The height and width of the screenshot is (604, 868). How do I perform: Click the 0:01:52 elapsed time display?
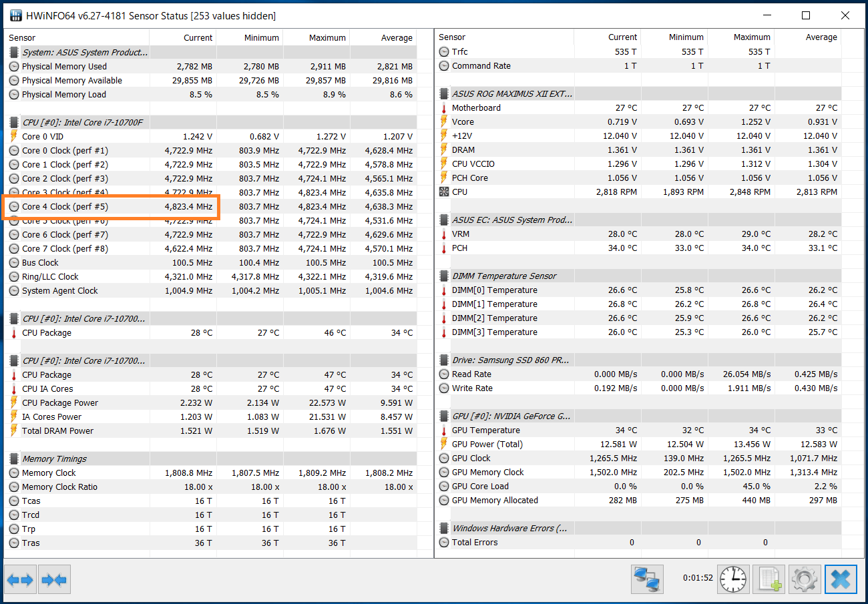[698, 578]
